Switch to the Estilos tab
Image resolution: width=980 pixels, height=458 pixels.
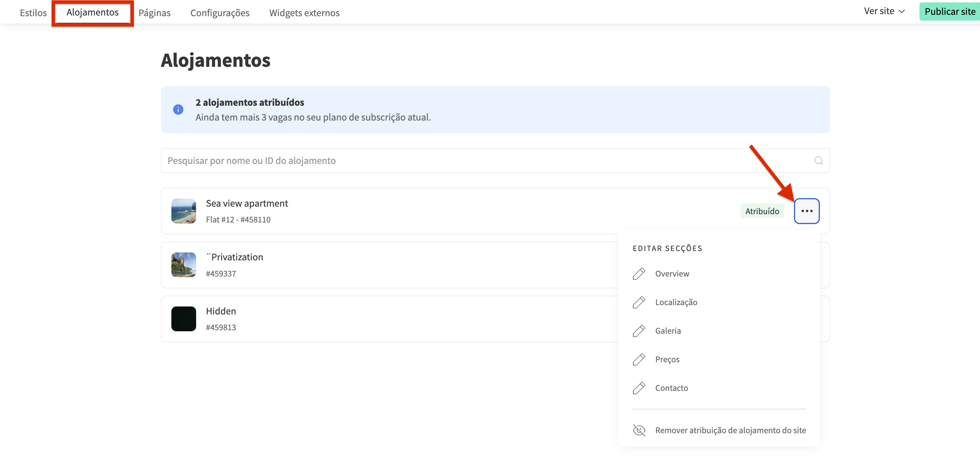coord(33,12)
